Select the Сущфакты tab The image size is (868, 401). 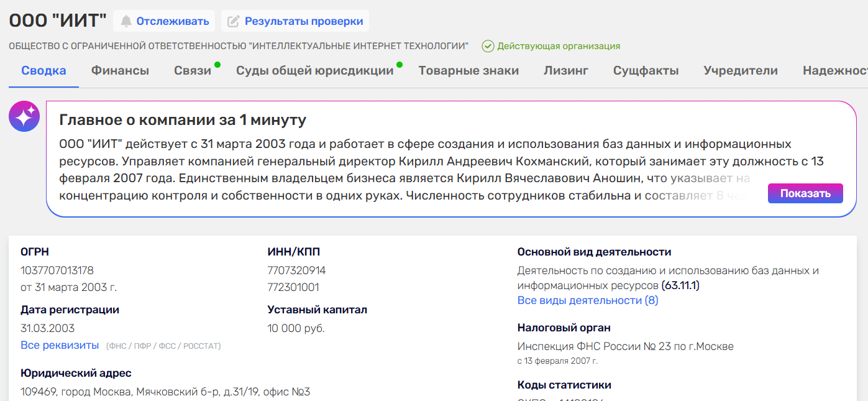(x=646, y=70)
